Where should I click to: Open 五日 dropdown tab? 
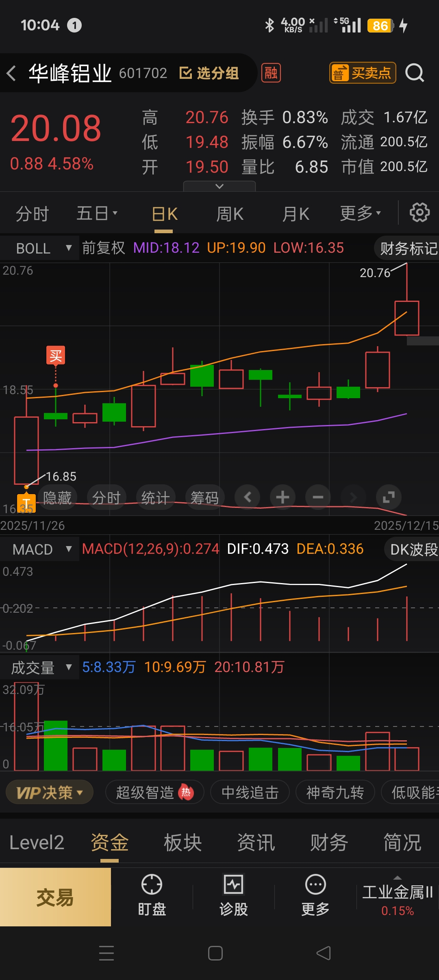pos(97,213)
